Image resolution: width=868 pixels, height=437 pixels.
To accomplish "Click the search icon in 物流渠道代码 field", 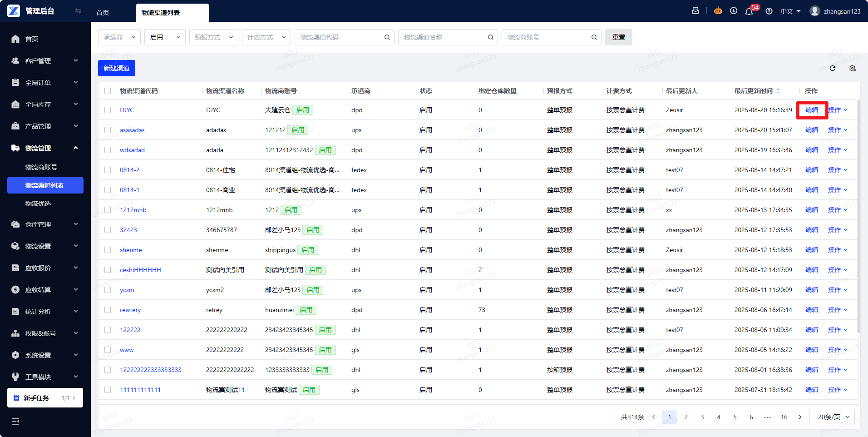I will pos(387,37).
